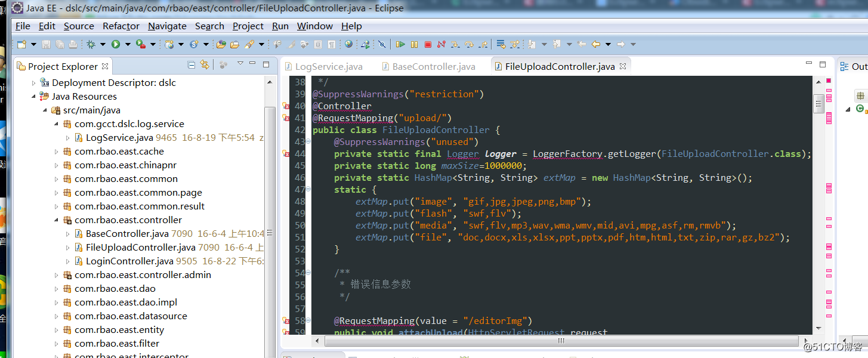Click the Disconnect debug icon
The width and height of the screenshot is (868, 358).
441,44
